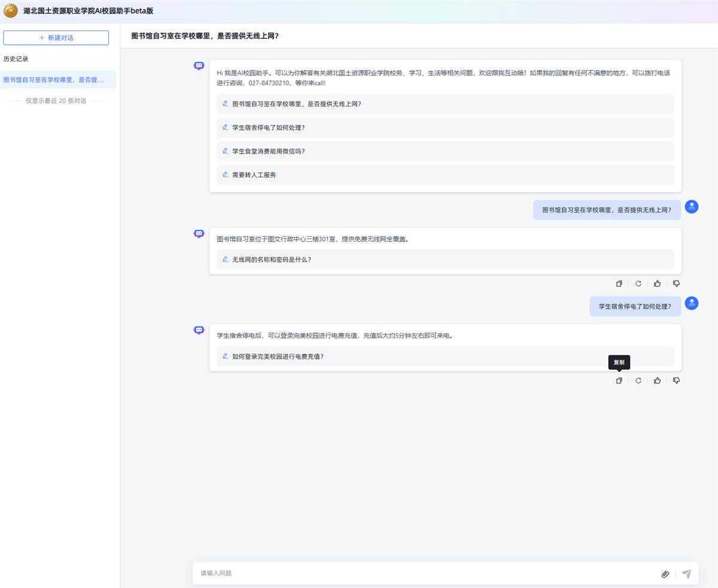Click the user message 学生宿舍停电了如何处理？

(635, 306)
